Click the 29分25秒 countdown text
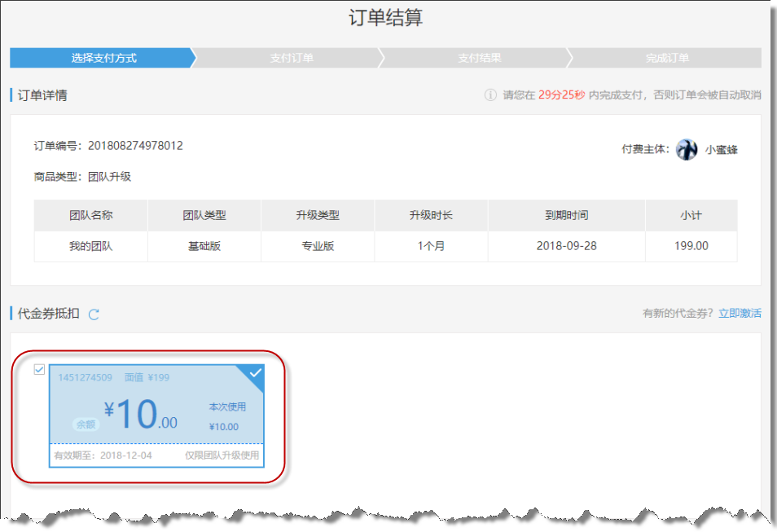This screenshot has width=777, height=532. (561, 95)
